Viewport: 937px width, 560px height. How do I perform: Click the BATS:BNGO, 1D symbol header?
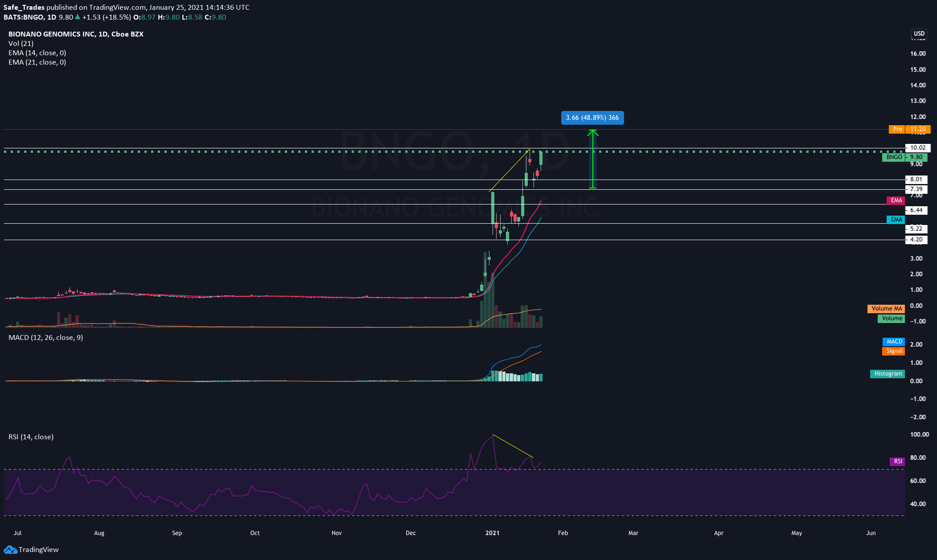(x=30, y=17)
